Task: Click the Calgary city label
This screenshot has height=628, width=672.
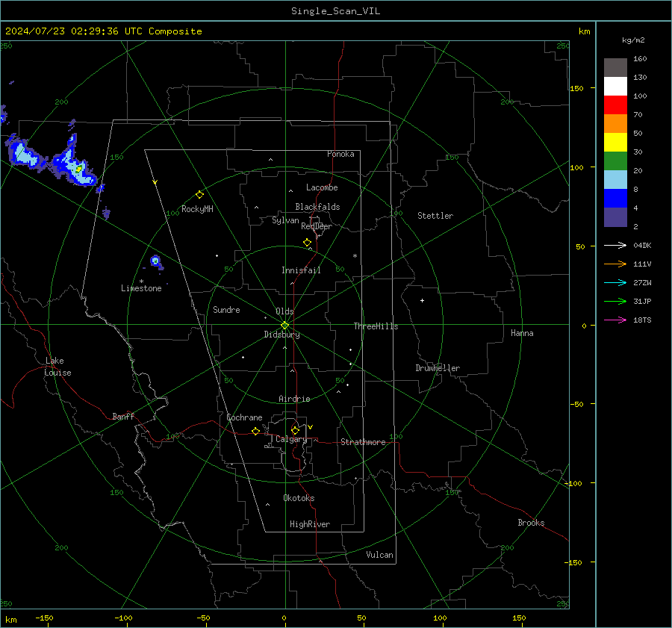Action: (x=291, y=439)
